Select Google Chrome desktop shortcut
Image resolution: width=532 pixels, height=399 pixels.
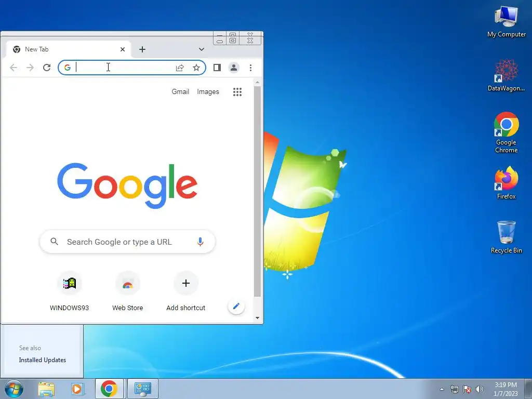click(x=506, y=133)
